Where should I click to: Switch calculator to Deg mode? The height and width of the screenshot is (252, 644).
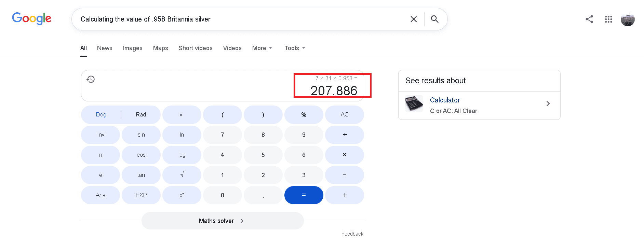pos(101,114)
